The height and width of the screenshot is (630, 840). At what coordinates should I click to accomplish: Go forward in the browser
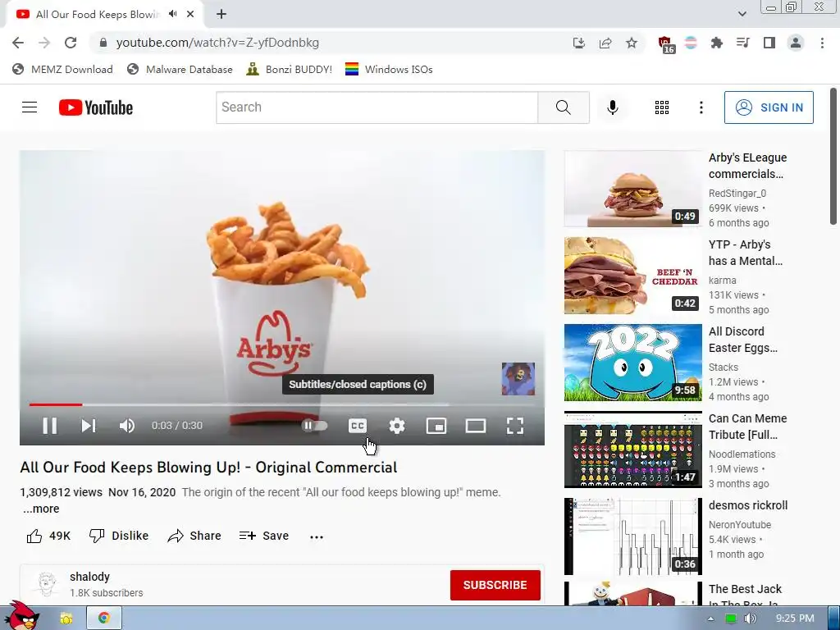[x=44, y=43]
